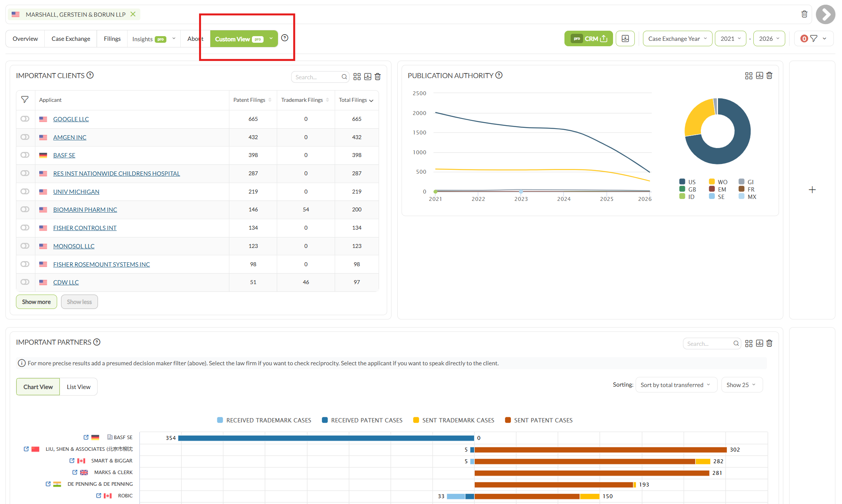
Task: Remove the Marshall, Gerstein & Borun LLP tag
Action: 133,14
